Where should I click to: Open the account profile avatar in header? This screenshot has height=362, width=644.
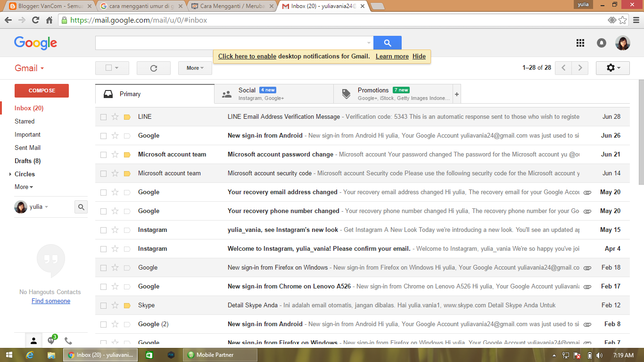(623, 43)
